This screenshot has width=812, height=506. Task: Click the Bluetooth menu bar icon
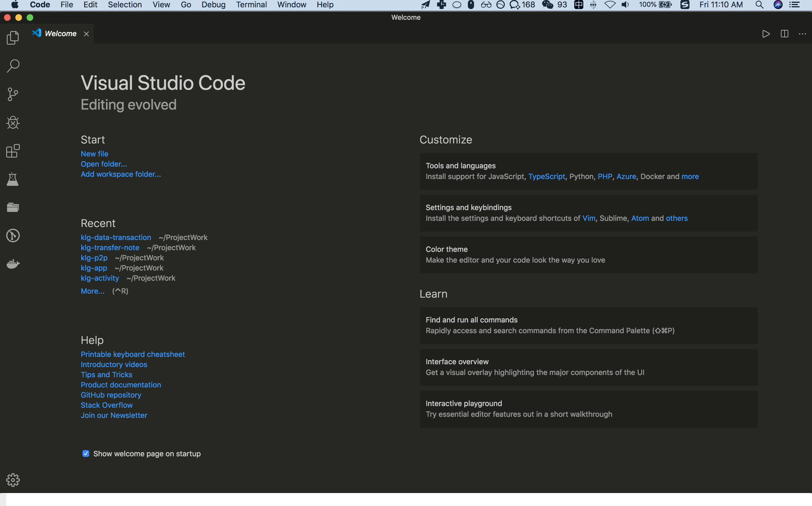(593, 5)
